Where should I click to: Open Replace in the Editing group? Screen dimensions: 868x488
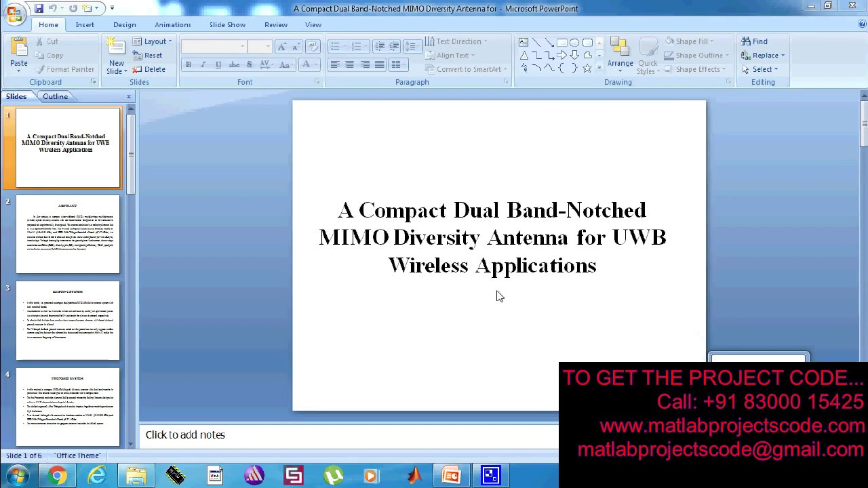point(764,56)
